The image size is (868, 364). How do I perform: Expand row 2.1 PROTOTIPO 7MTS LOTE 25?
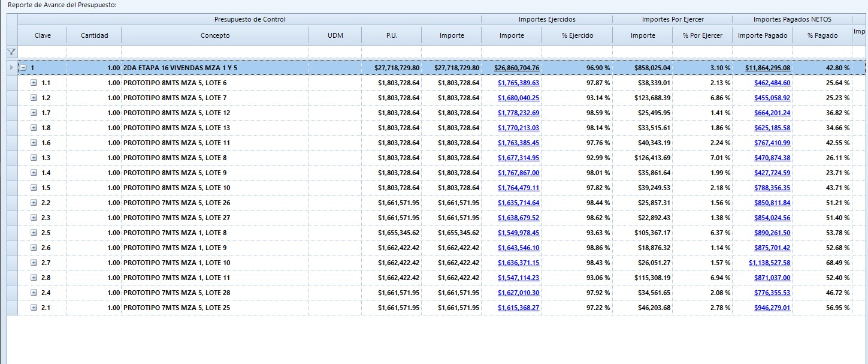(x=34, y=308)
